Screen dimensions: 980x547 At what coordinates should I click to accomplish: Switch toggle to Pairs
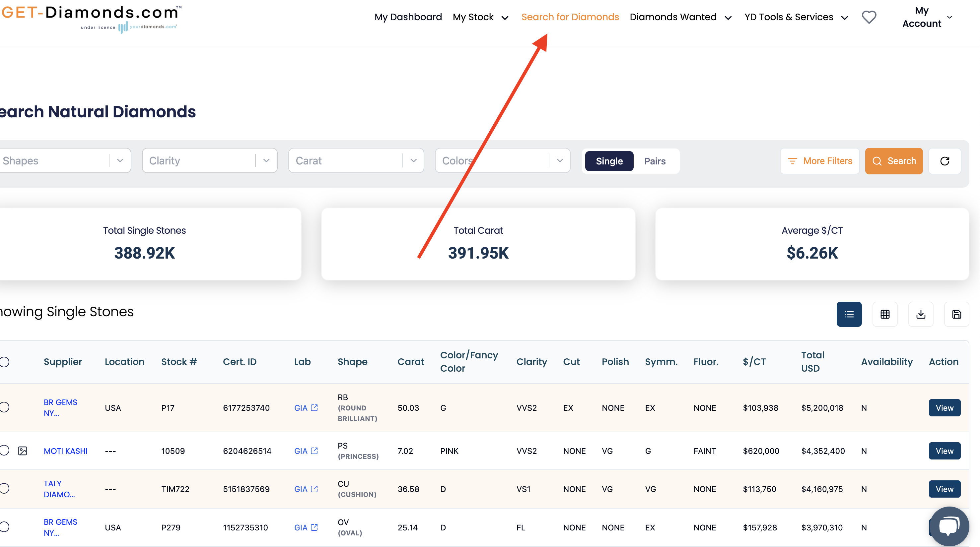655,161
